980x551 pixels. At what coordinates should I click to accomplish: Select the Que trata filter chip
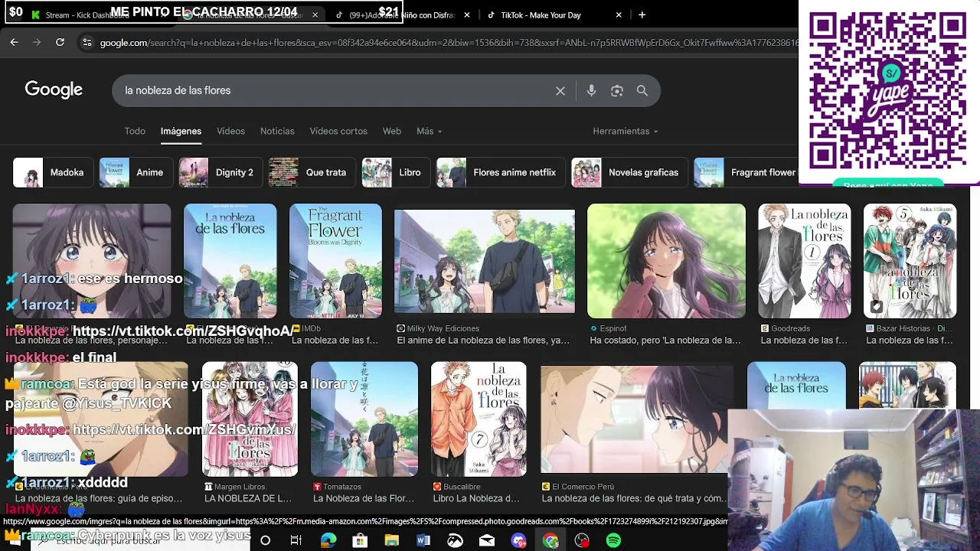click(312, 172)
